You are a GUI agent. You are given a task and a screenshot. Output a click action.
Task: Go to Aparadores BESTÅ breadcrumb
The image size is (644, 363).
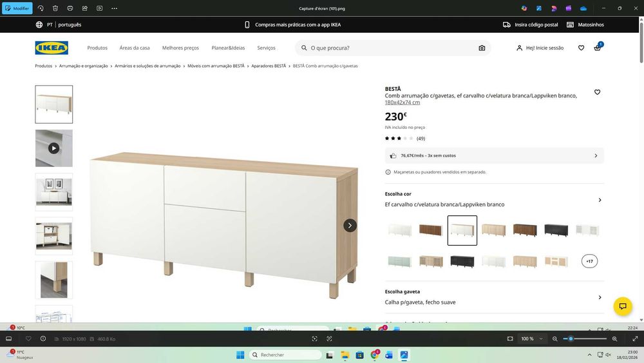269,66
